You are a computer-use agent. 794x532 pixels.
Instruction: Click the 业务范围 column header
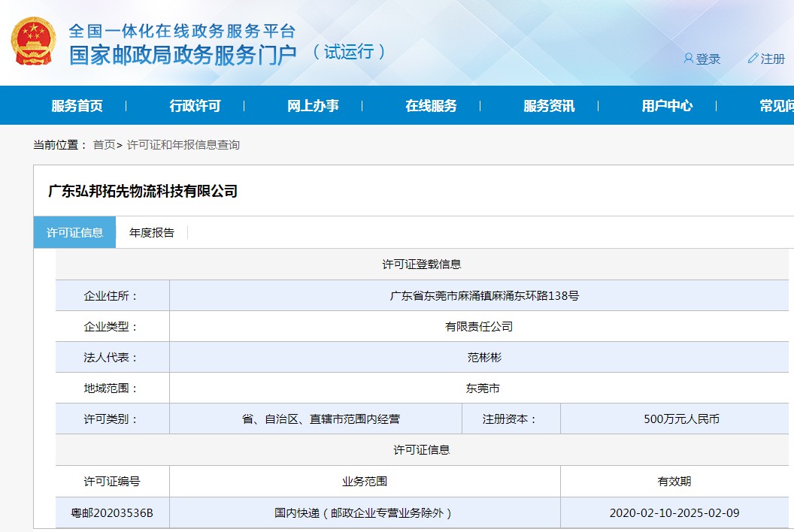coord(365,482)
